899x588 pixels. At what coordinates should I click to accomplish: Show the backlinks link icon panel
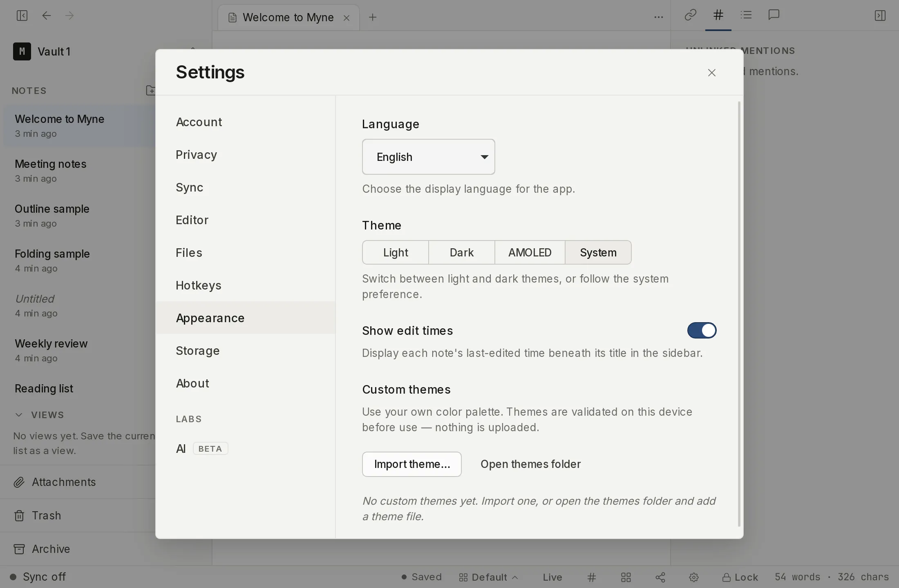(x=691, y=15)
